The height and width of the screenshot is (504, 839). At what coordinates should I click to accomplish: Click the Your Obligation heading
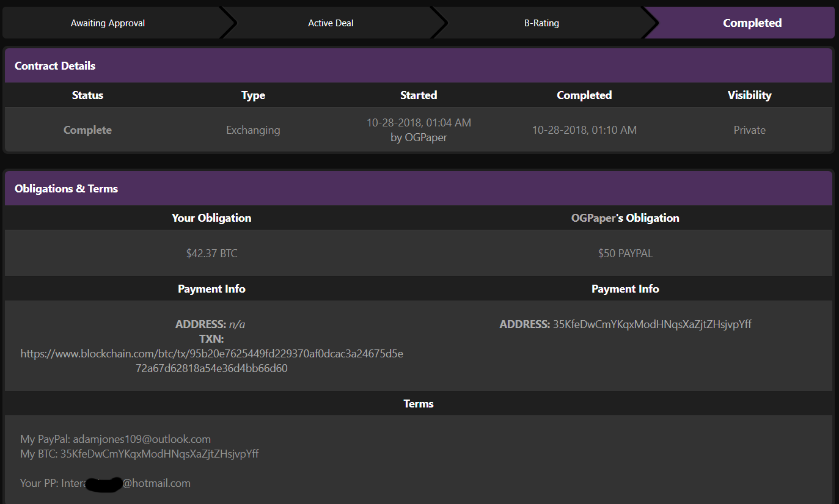211,218
